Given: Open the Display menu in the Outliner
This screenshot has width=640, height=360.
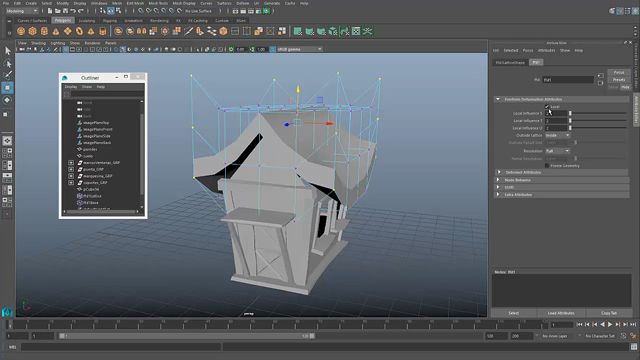Looking at the screenshot, I should [71, 87].
